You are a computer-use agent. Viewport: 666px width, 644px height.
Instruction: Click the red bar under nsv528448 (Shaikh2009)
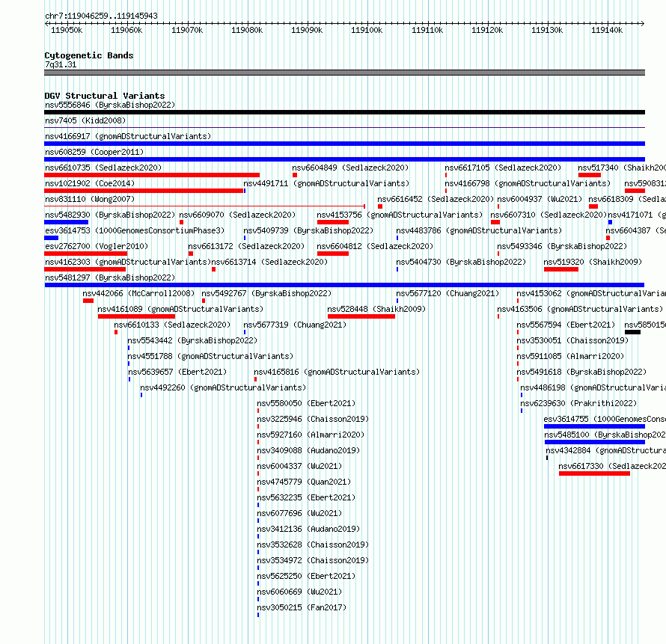coord(361,316)
